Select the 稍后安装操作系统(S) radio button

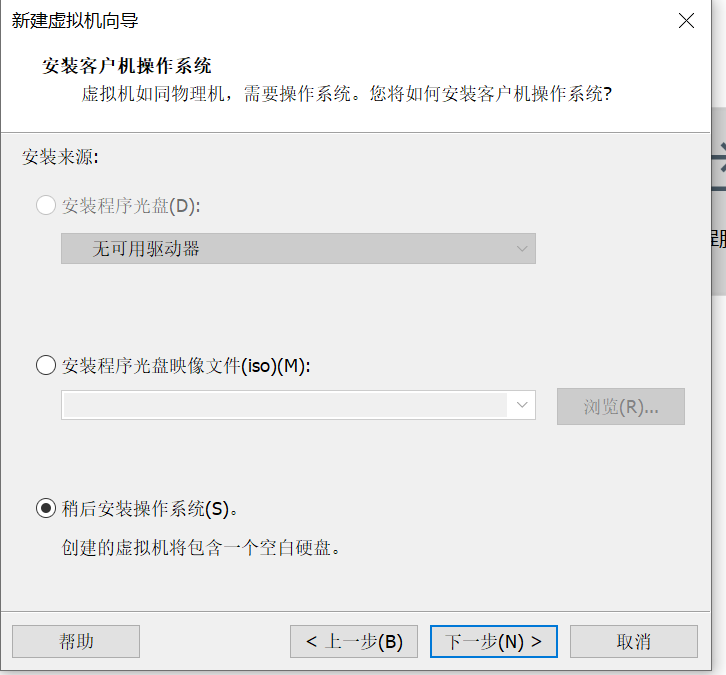point(46,508)
